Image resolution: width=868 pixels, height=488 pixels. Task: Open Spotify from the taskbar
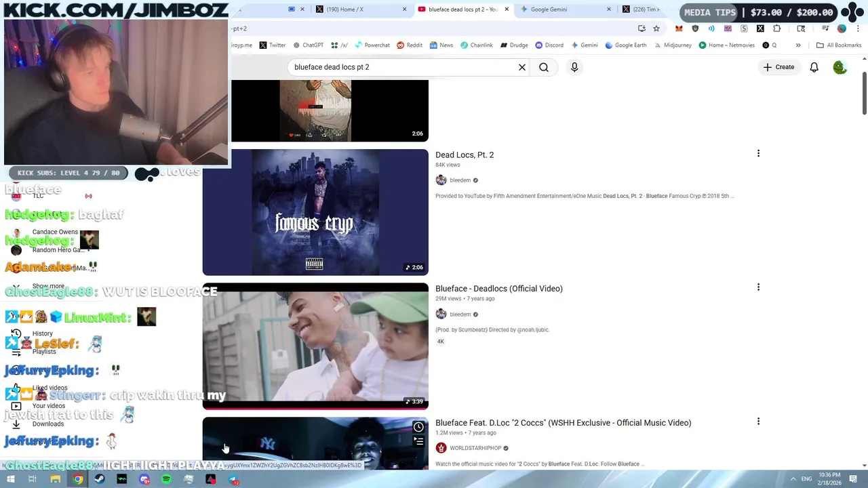pyautogui.click(x=166, y=479)
